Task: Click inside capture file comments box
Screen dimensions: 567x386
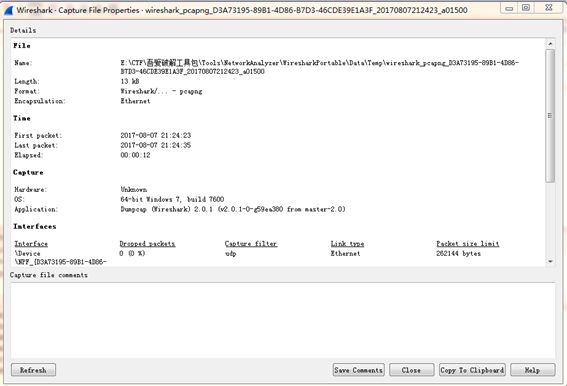Action: [x=283, y=320]
